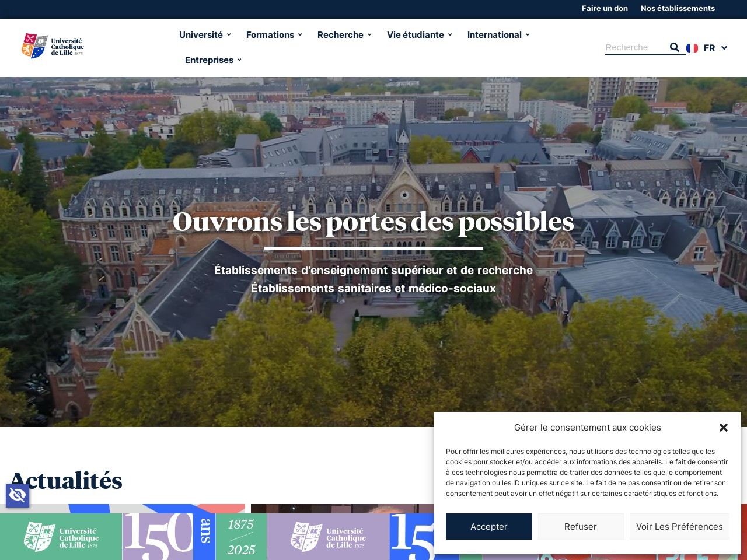
Task: Follow the Faire un don link
Action: [605, 8]
